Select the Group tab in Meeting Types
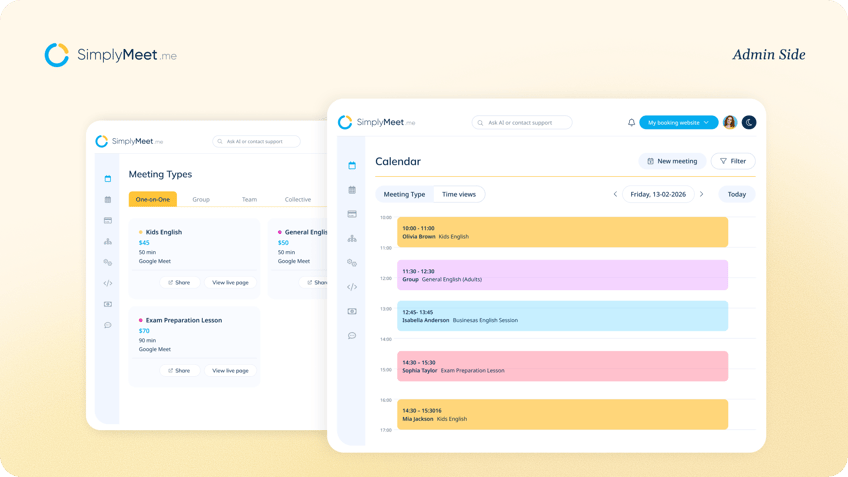The width and height of the screenshot is (848, 477). pos(201,200)
